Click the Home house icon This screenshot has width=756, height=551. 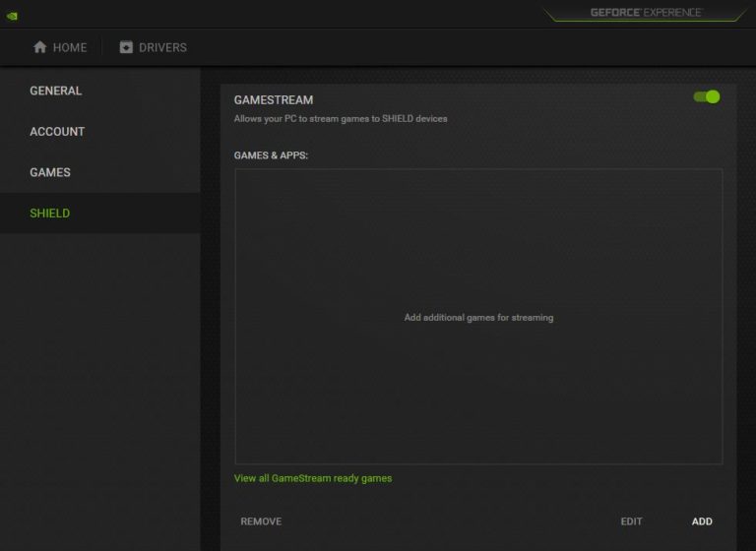[40, 47]
